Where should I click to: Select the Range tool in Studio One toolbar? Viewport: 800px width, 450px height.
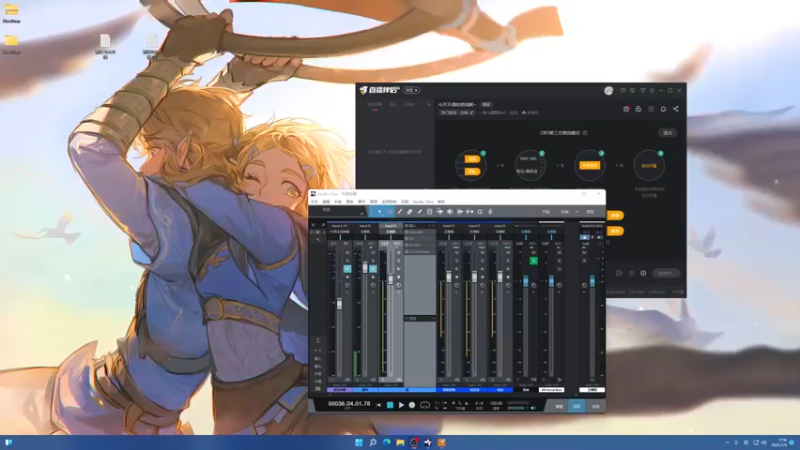click(x=390, y=212)
